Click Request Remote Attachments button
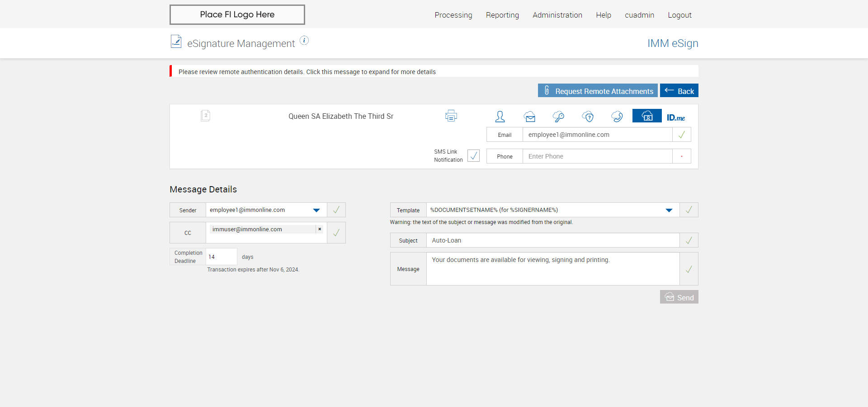 tap(597, 91)
